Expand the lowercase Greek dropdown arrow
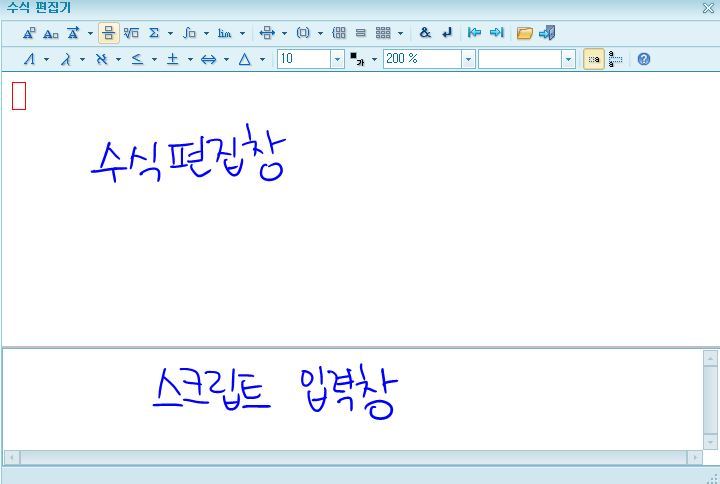This screenshot has width=720, height=484. pos(82,59)
